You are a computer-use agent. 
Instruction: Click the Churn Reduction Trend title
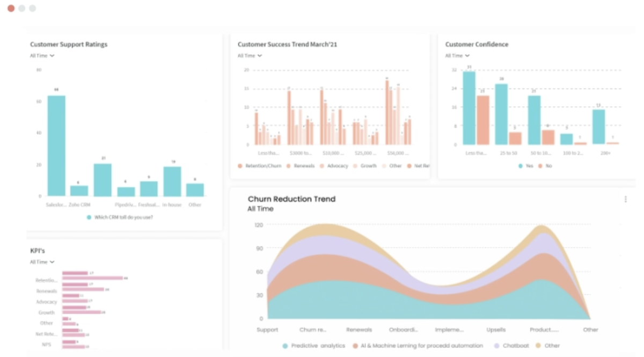[x=291, y=199]
